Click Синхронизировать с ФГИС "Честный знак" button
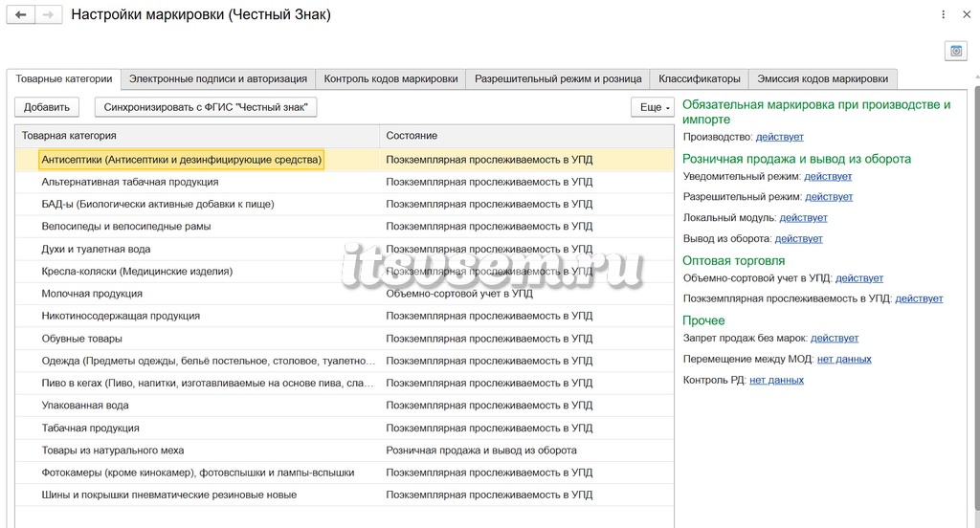This screenshot has width=980, height=528. [206, 107]
